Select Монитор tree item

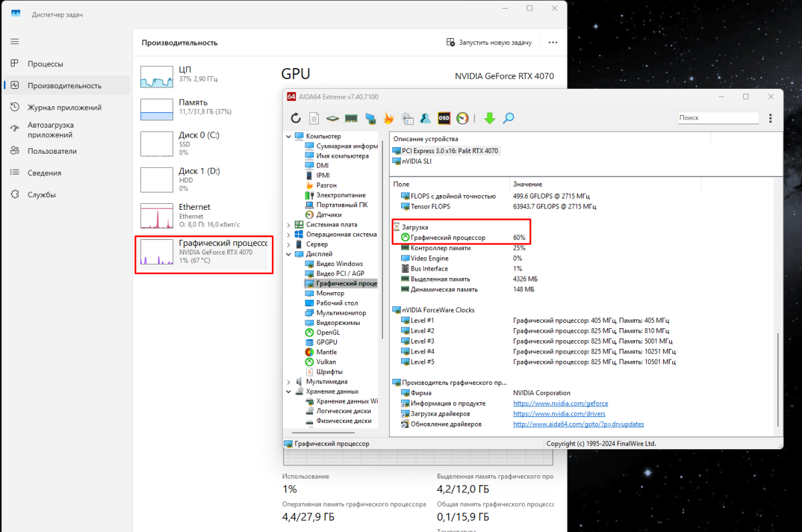pyautogui.click(x=325, y=293)
